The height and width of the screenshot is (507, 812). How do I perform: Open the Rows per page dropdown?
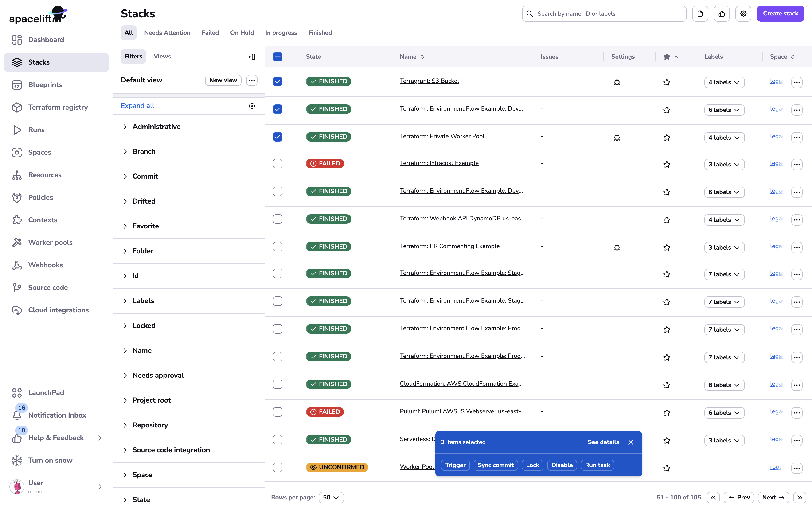331,497
